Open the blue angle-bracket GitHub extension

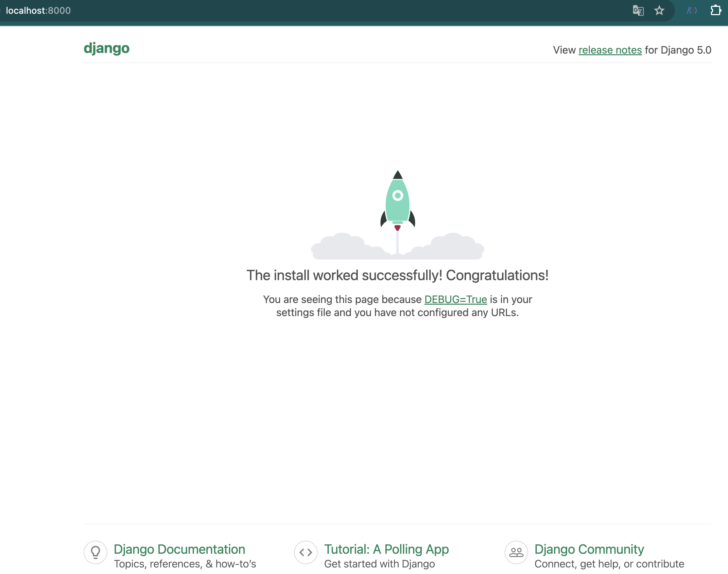pos(692,10)
